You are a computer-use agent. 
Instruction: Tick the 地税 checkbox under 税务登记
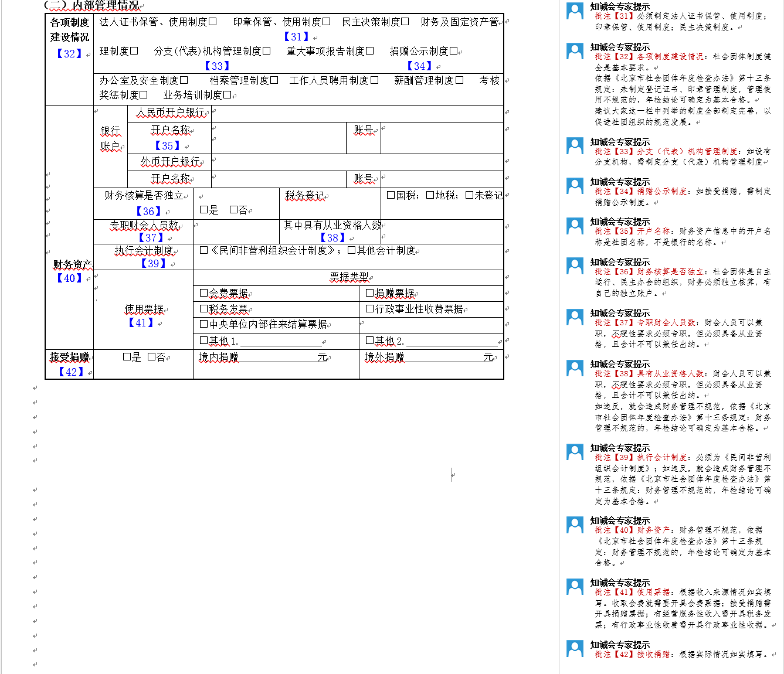click(430, 195)
